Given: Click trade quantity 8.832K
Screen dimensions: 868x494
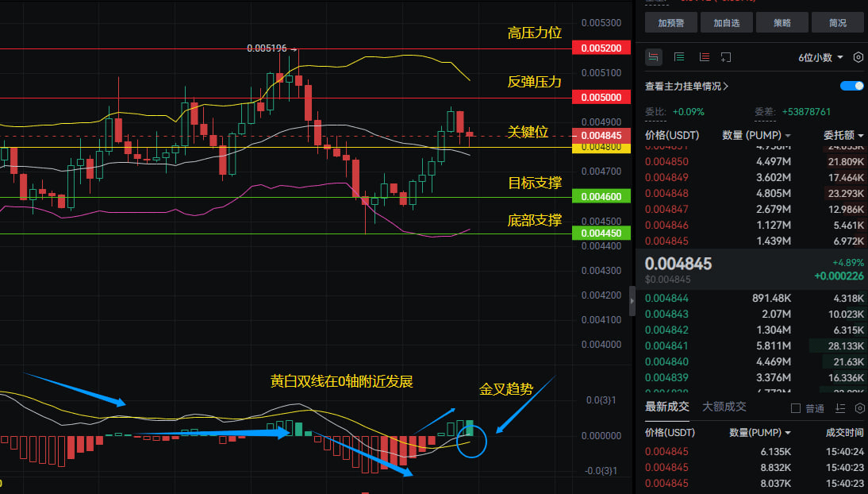Looking at the screenshot, I should 775,467.
